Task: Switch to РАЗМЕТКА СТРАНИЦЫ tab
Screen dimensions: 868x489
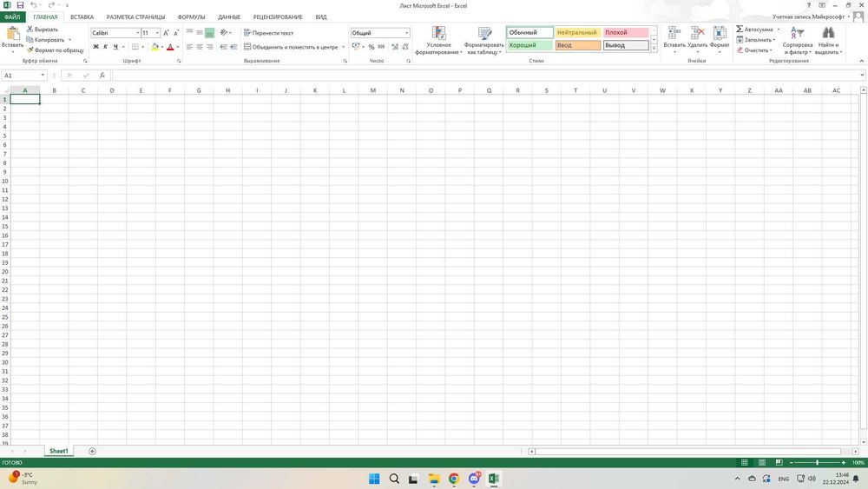Action: [x=135, y=17]
